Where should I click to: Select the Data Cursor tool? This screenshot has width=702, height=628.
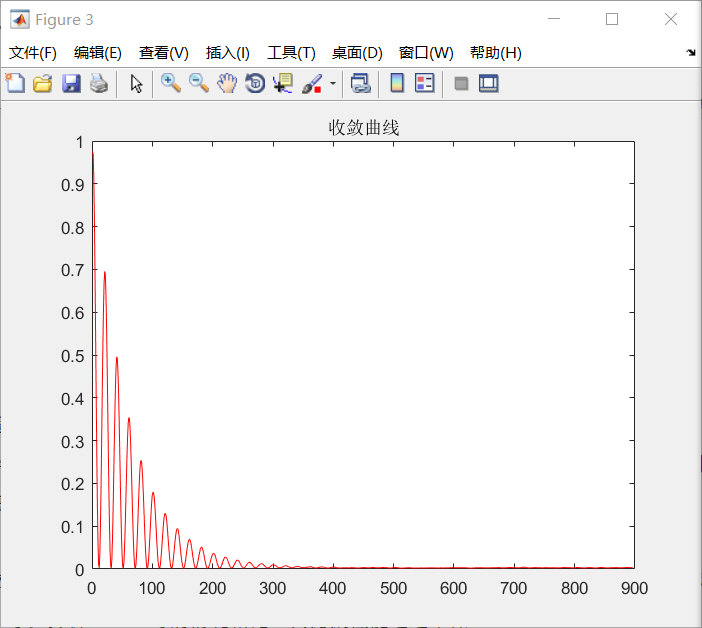[x=283, y=83]
